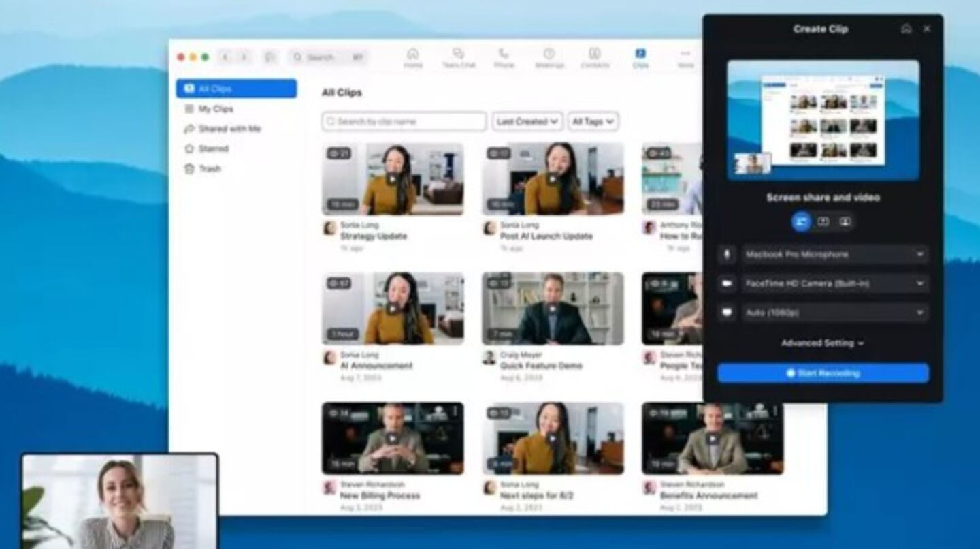Close the Create Clip panel
The height and width of the screenshot is (549, 980).
pos(927,29)
